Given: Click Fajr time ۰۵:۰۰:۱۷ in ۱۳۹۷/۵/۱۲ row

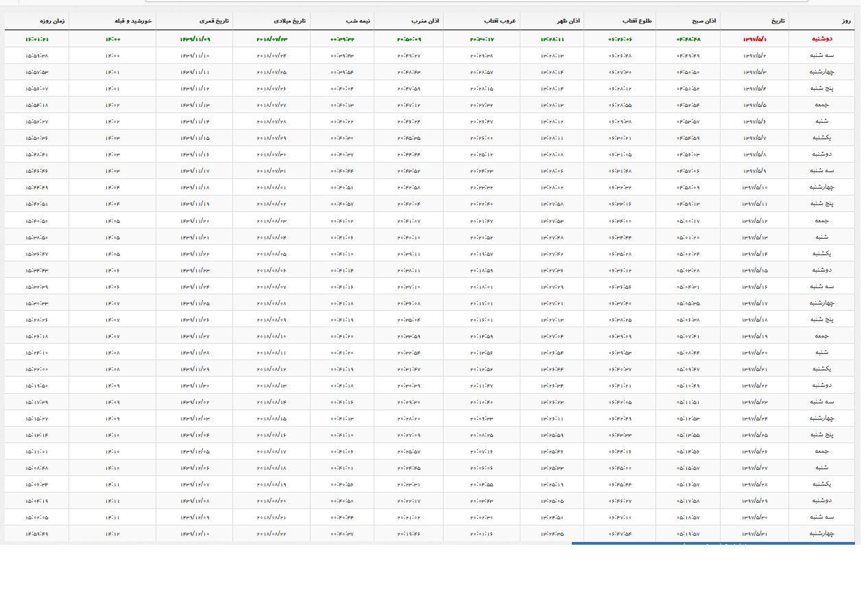Looking at the screenshot, I should [x=688, y=220].
